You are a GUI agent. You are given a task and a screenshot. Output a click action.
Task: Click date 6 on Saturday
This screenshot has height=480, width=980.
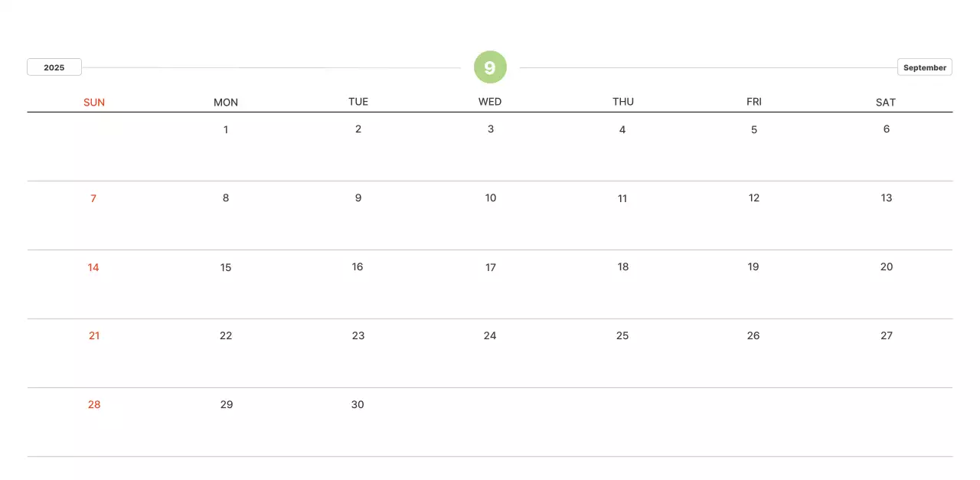pos(887,129)
